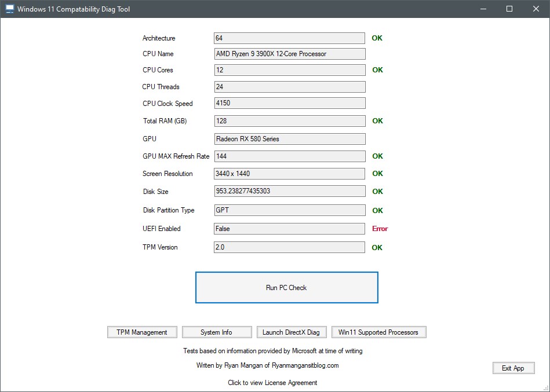Image resolution: width=550 pixels, height=392 pixels.
Task: Click inside the Architecture field
Action: point(289,38)
